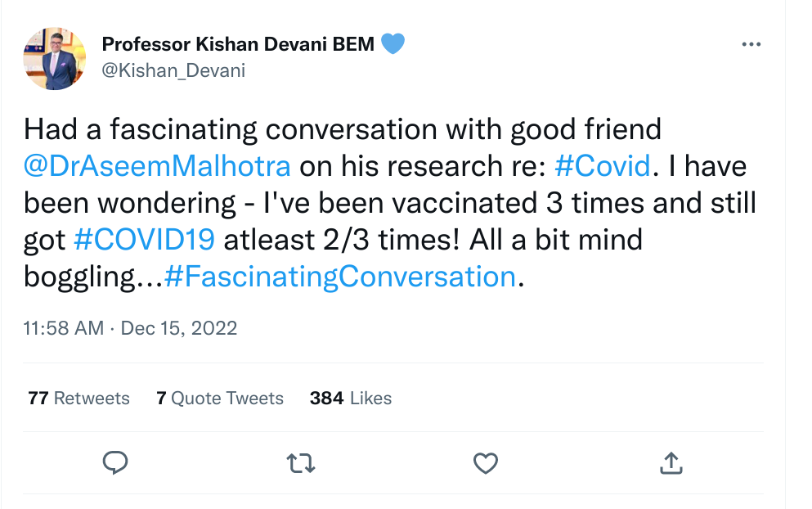The width and height of the screenshot is (812, 509).
Task: Click the 11:58 AM timestamp
Action: click(64, 328)
